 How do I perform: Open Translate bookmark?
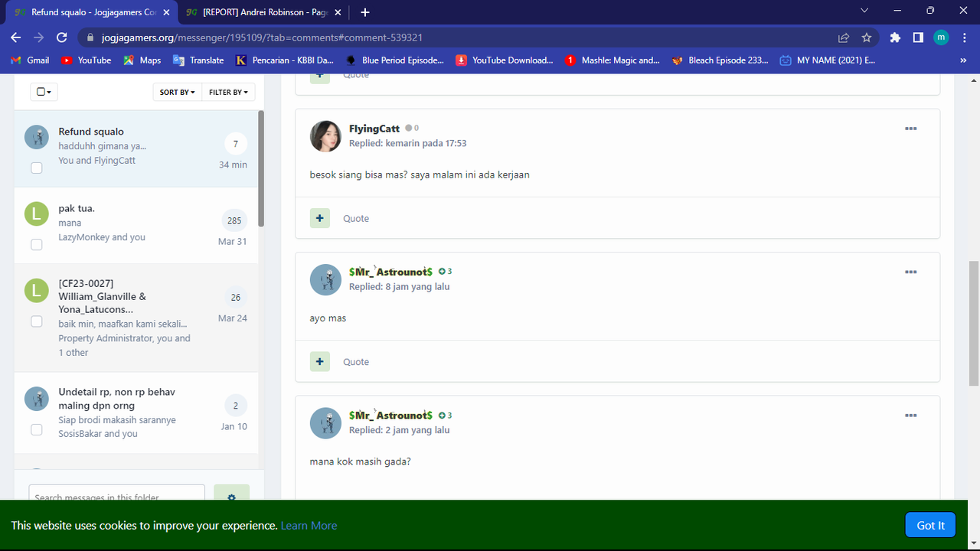(x=198, y=60)
